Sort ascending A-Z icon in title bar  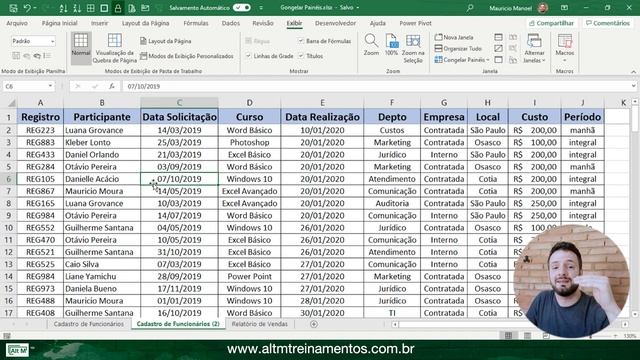(63, 8)
